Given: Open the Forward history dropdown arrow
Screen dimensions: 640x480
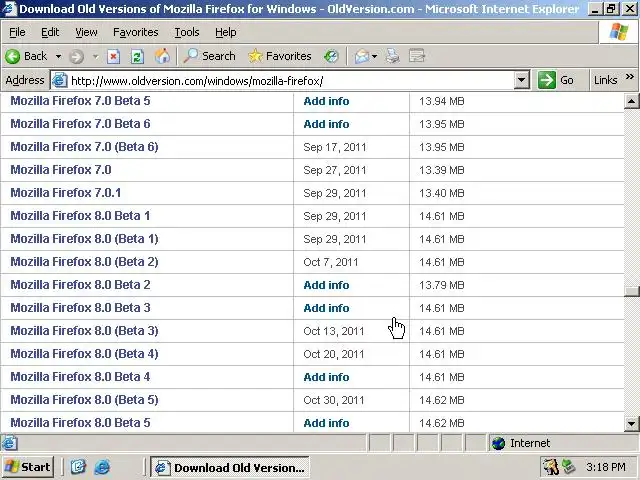Looking at the screenshot, I should point(96,56).
